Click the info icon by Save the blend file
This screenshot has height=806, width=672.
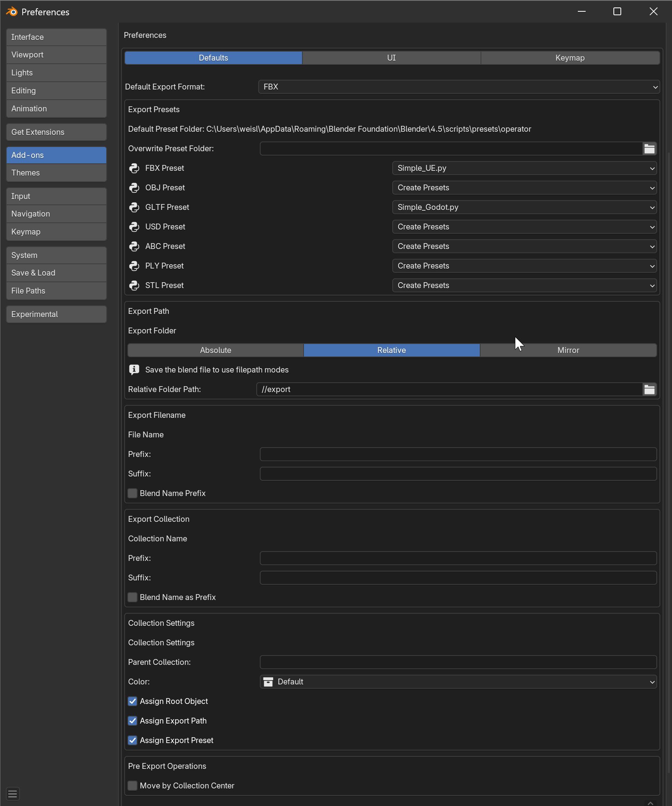tap(134, 370)
